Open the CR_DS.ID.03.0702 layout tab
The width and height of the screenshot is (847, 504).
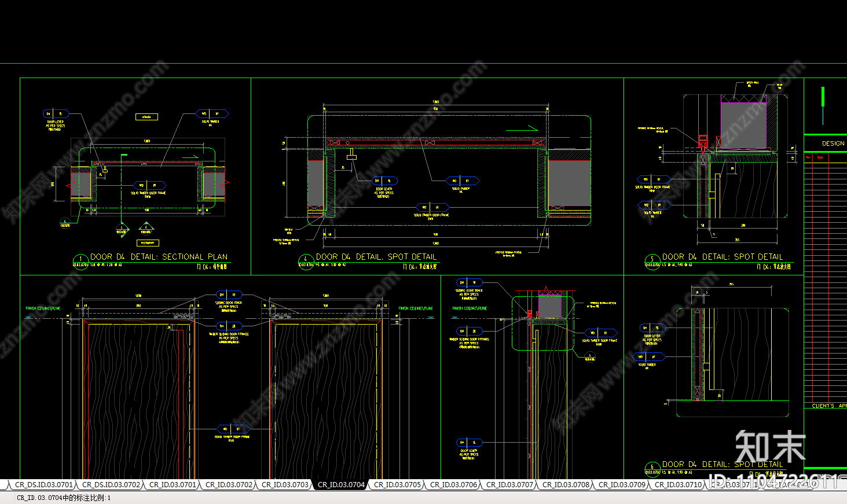pyautogui.click(x=111, y=485)
